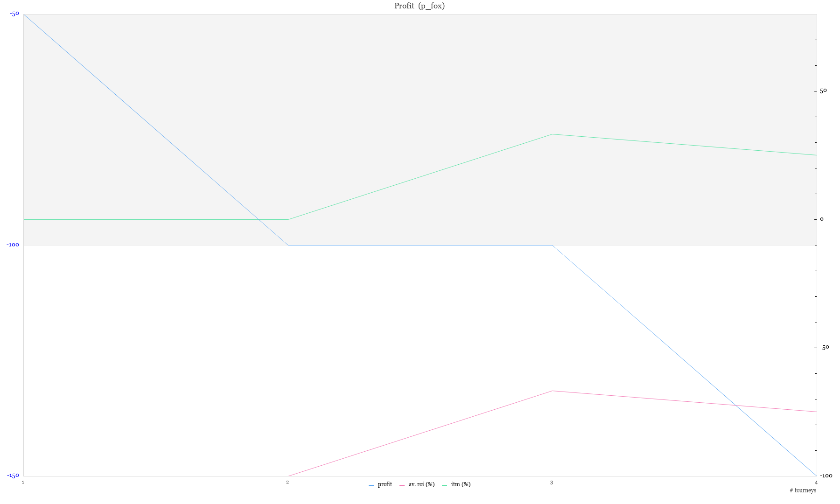
Task: Select x-axis tick label 2
Action: pyautogui.click(x=287, y=482)
